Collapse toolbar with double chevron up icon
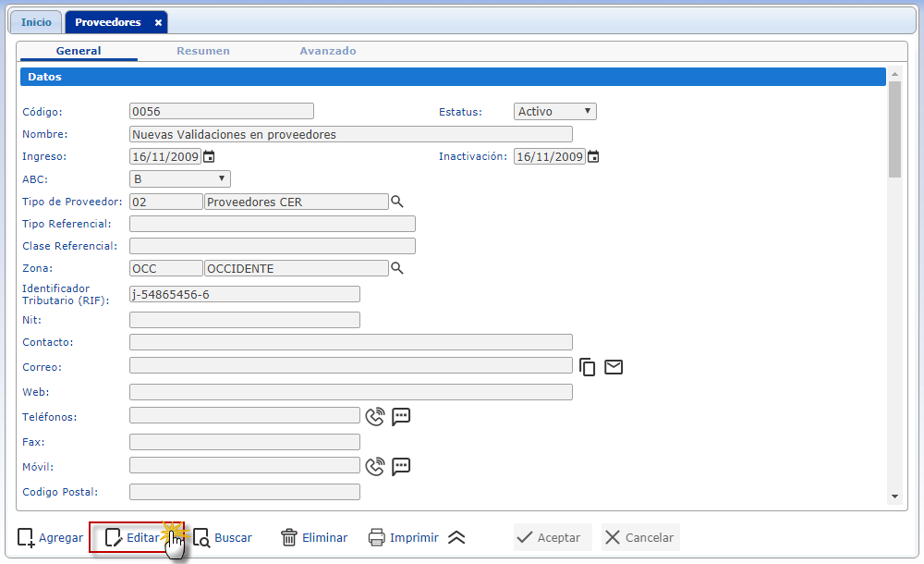The height and width of the screenshot is (564, 924). 456,537
